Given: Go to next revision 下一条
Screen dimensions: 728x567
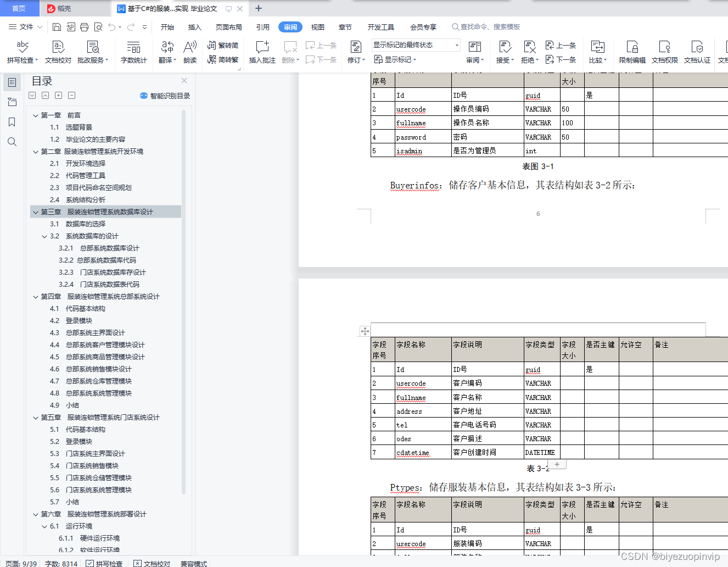Looking at the screenshot, I should (x=561, y=59).
